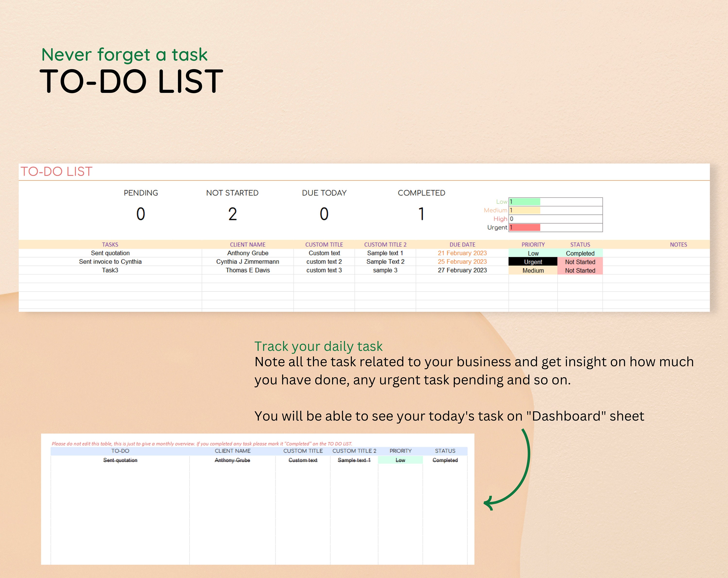Click the red Urgent bar in chart
728x578 pixels.
point(525,228)
